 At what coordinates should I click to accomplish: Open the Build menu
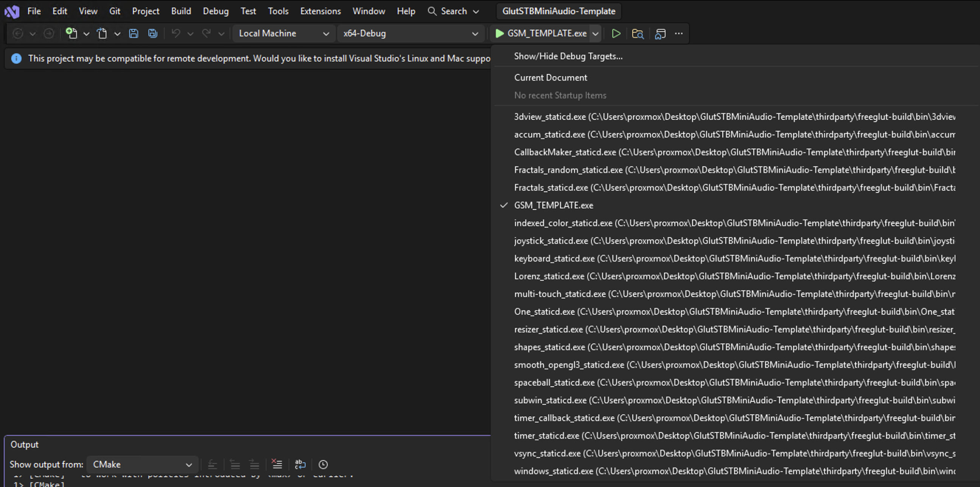click(181, 11)
